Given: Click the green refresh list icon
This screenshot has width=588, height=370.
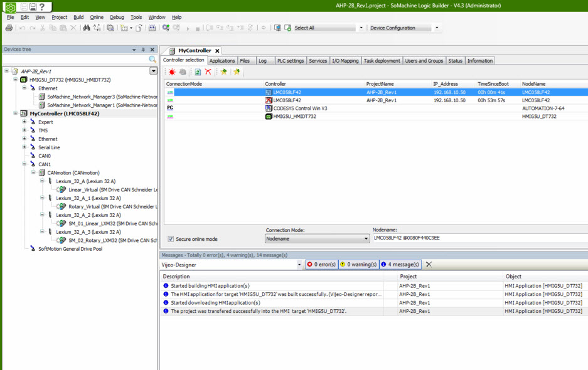Looking at the screenshot, I should click(198, 72).
